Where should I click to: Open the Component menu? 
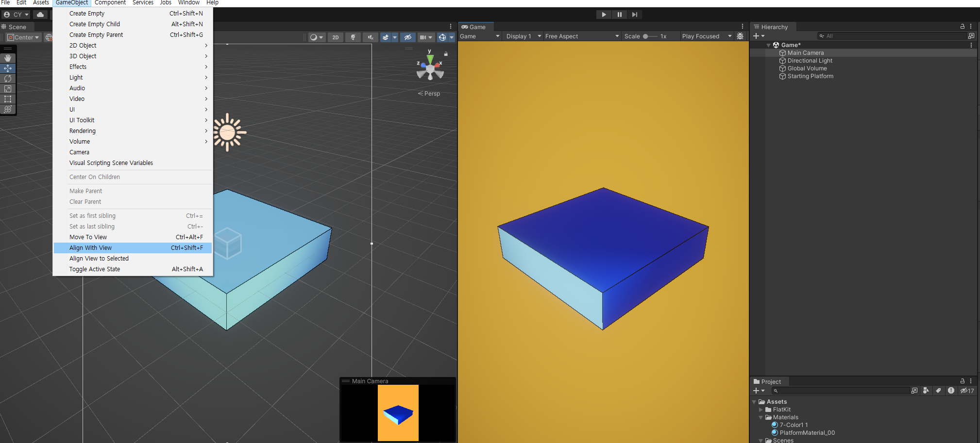[110, 3]
